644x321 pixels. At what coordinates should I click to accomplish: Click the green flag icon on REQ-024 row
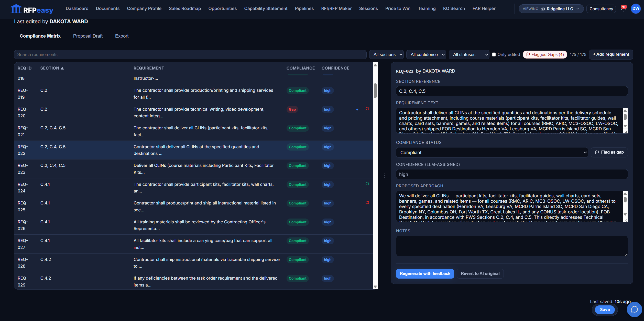367,184
